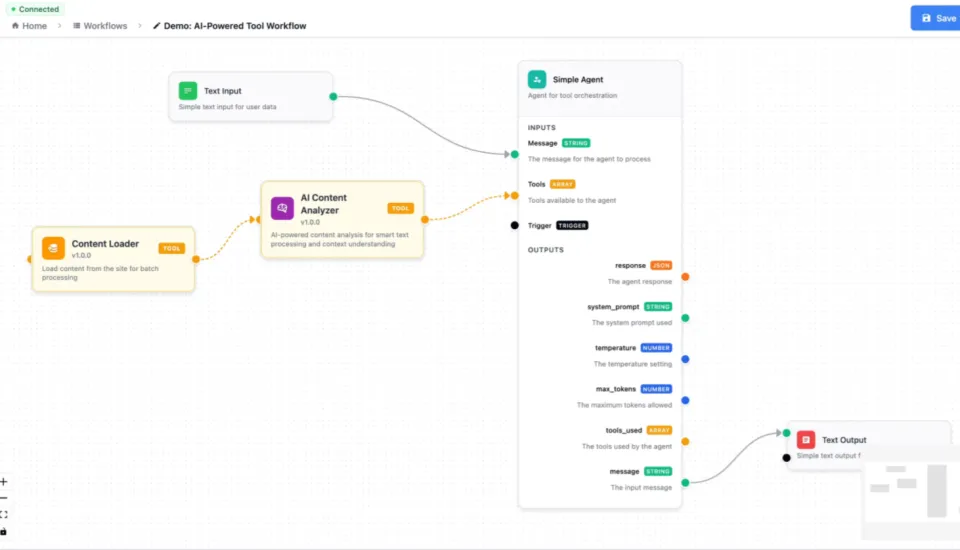Open Workflows from the breadcrumb
The height and width of the screenshot is (550, 960).
[100, 26]
